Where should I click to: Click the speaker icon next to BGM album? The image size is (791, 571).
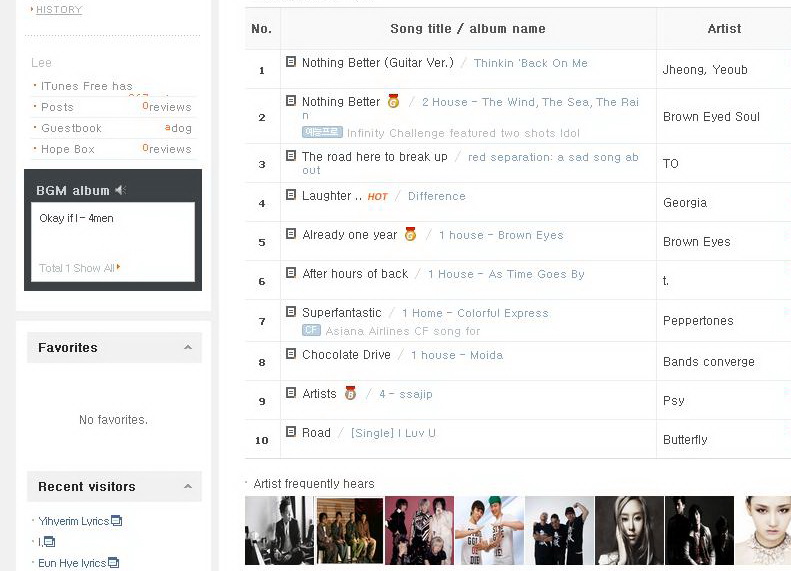point(120,190)
